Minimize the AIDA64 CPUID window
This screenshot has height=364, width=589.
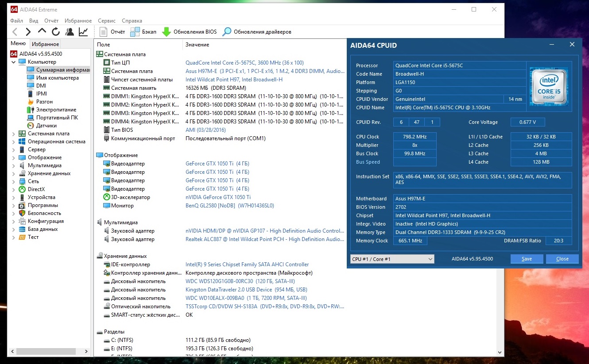[552, 45]
